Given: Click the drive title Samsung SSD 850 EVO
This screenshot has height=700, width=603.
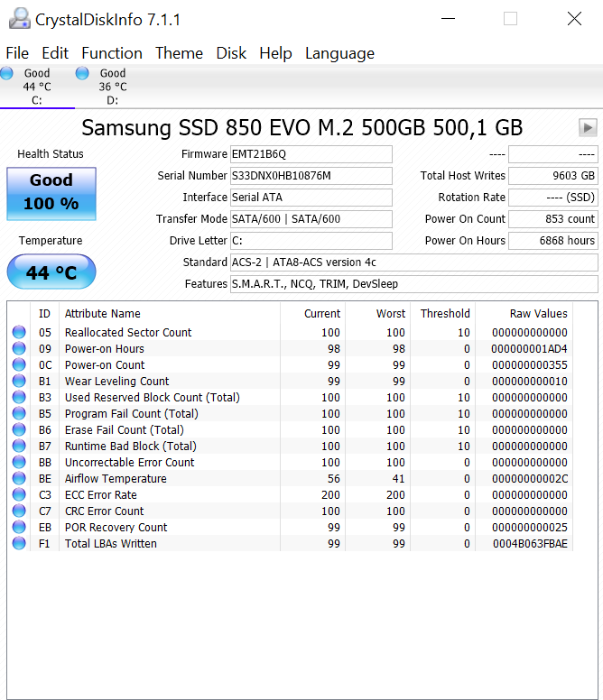Looking at the screenshot, I should (301, 128).
